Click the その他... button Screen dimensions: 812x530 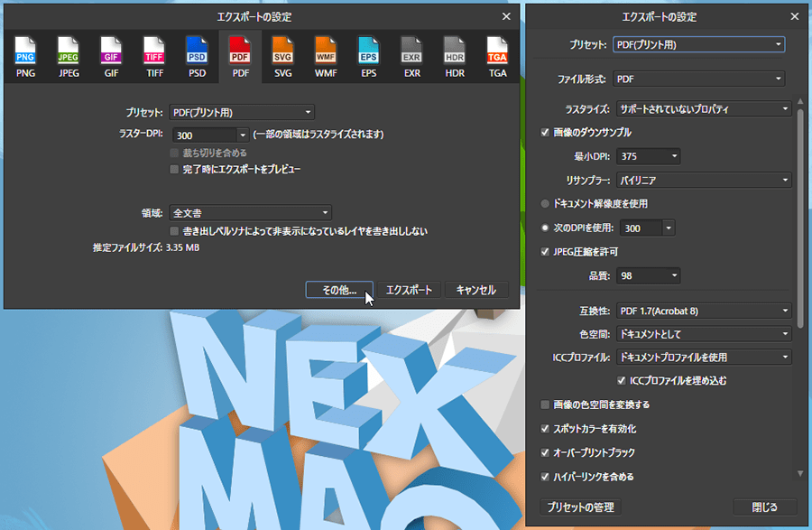coord(339,290)
